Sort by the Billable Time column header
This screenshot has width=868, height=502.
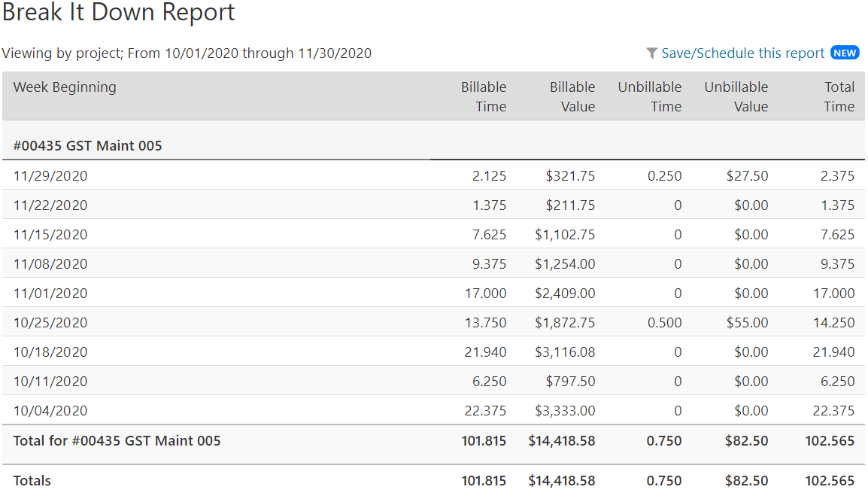pos(484,96)
